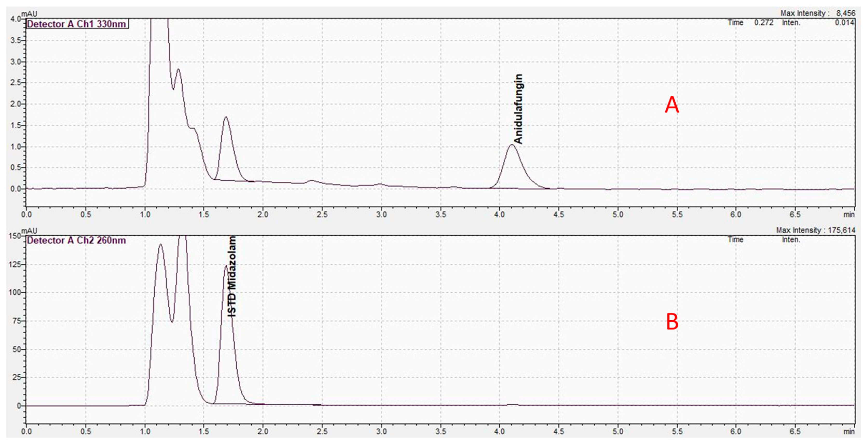Click the peak near 1.7 min in Ch1 chromatogram
868x444 pixels.
(226, 117)
